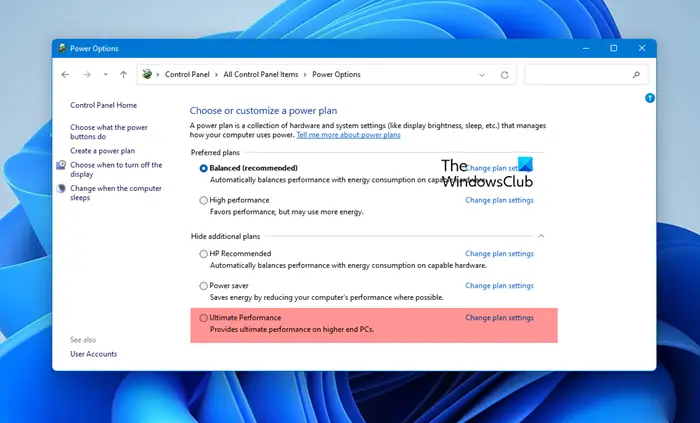
Task: Click Create a power plan link
Action: pyautogui.click(x=102, y=151)
